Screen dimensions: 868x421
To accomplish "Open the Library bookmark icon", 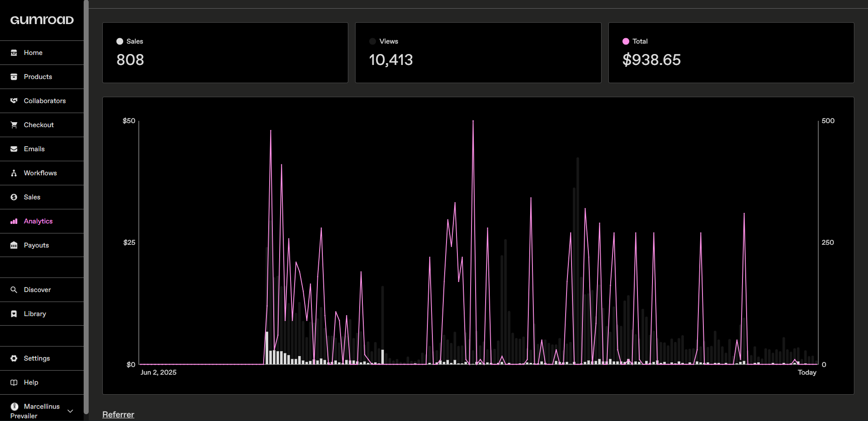I will (14, 314).
